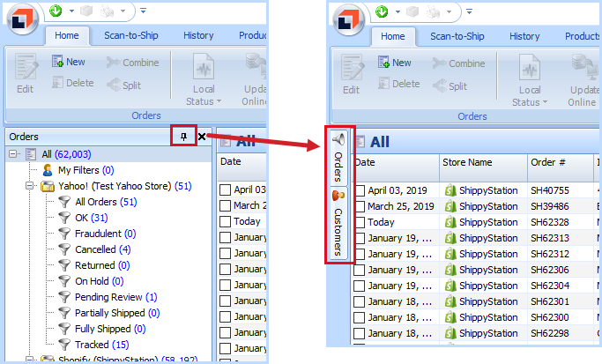
Task: Select All Orders (51) filter
Action: 98,202
